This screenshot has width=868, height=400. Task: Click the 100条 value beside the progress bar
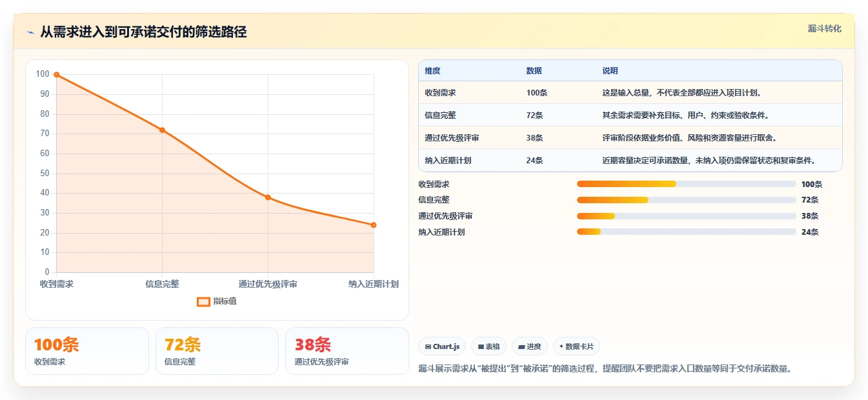[x=812, y=185]
